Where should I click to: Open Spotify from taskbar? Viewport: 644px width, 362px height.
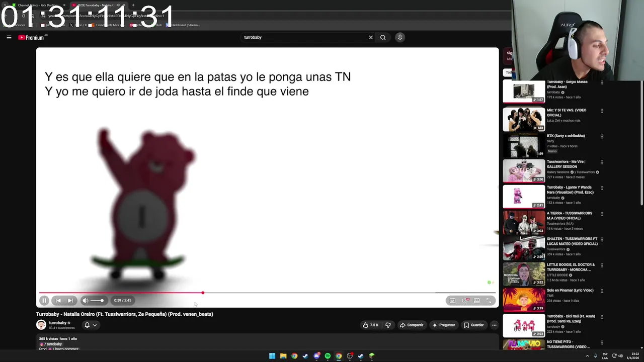(x=328, y=356)
